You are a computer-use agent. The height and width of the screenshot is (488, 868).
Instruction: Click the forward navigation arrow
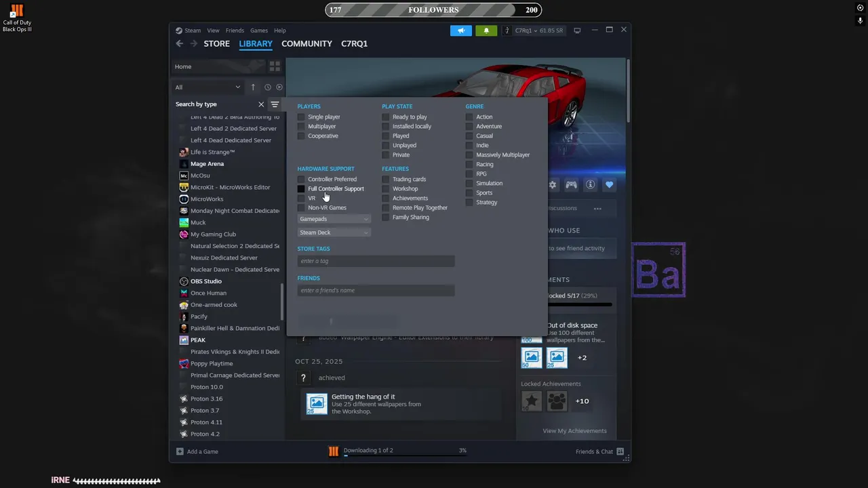pyautogui.click(x=194, y=43)
